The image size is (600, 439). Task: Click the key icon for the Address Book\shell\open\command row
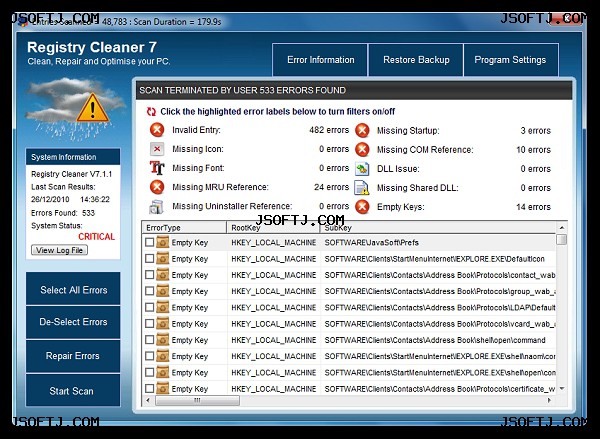click(163, 340)
